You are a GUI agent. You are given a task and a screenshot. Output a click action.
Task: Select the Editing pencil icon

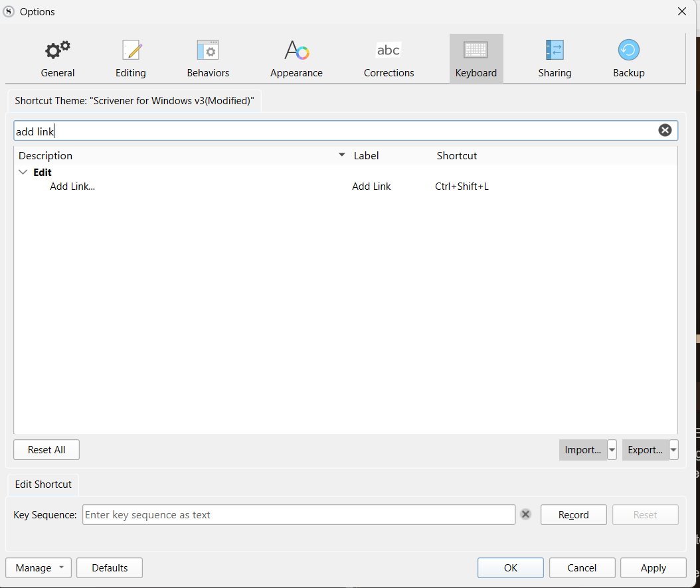pyautogui.click(x=131, y=51)
